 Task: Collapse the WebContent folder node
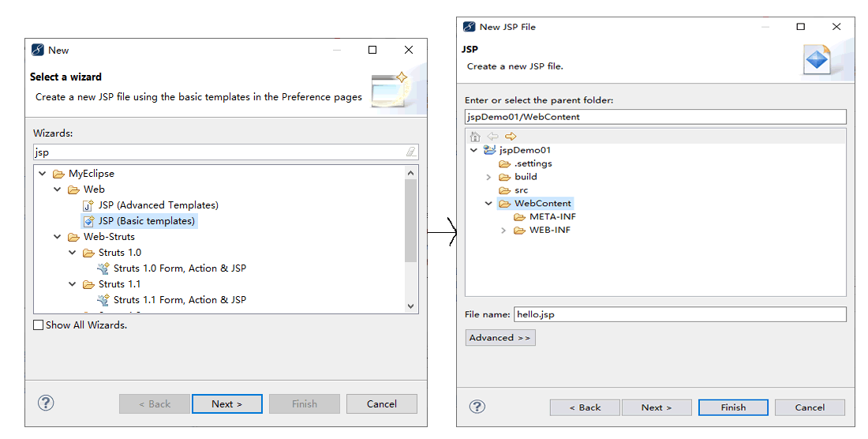pyautogui.click(x=488, y=204)
